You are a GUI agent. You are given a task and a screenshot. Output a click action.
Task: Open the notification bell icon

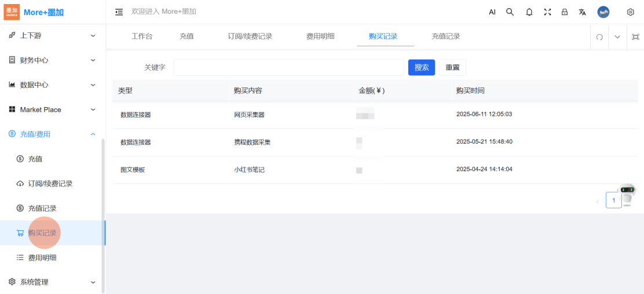(529, 12)
